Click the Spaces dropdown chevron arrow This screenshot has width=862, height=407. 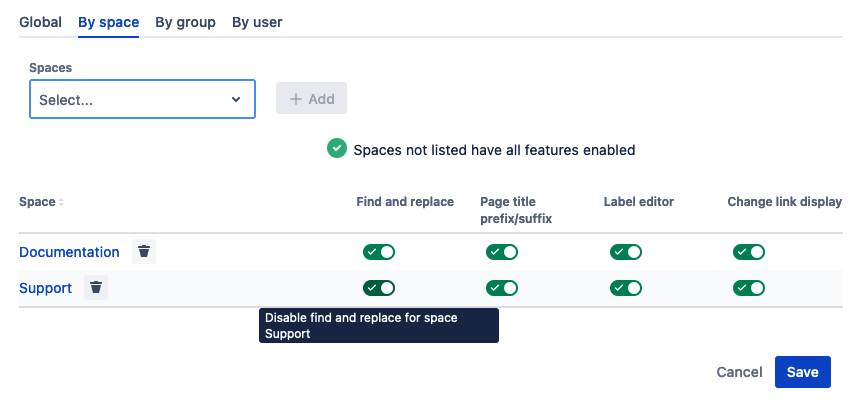point(236,100)
